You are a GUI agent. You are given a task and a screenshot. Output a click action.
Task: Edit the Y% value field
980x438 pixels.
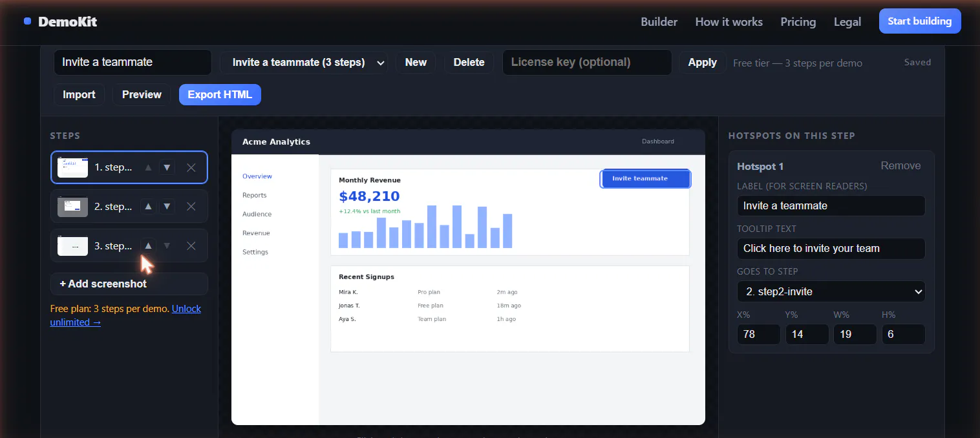point(807,334)
